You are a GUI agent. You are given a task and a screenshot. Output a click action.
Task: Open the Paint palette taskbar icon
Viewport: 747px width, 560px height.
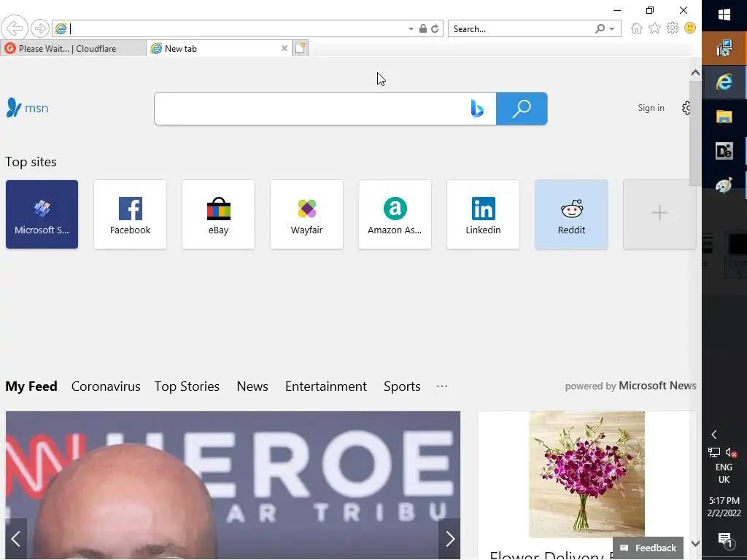point(724,185)
